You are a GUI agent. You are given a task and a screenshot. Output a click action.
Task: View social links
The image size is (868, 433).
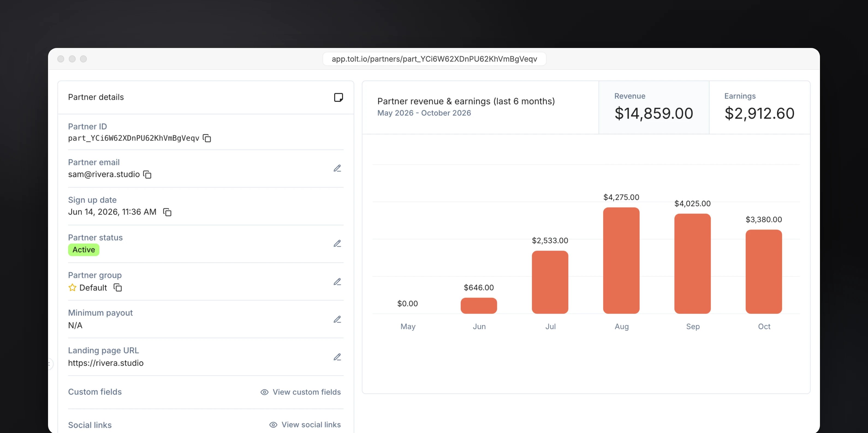click(305, 425)
